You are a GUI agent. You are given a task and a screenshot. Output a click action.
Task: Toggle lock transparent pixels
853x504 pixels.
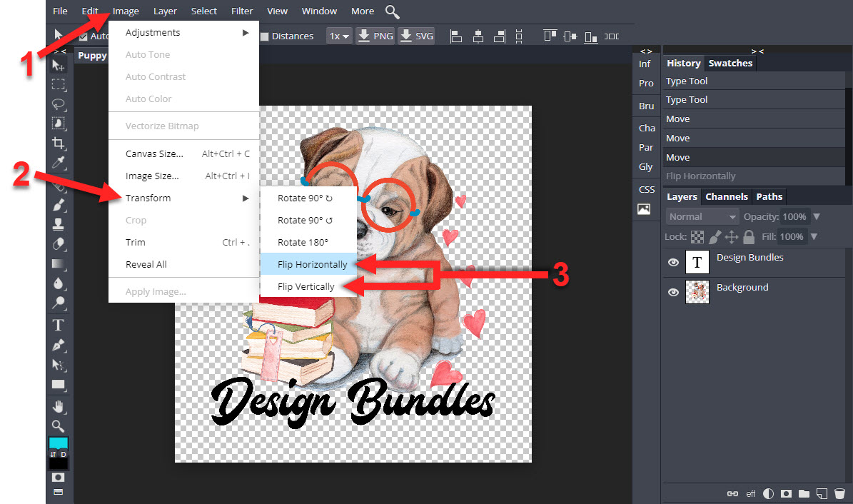tap(697, 237)
